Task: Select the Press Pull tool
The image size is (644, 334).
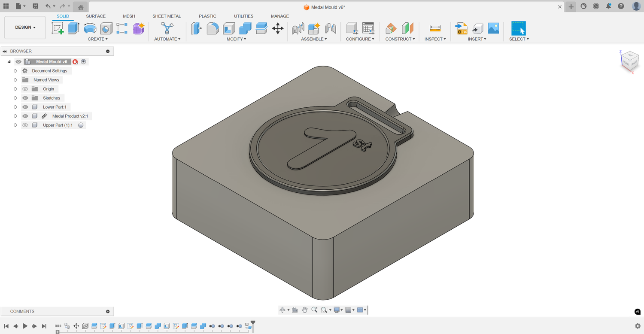Action: (196, 28)
